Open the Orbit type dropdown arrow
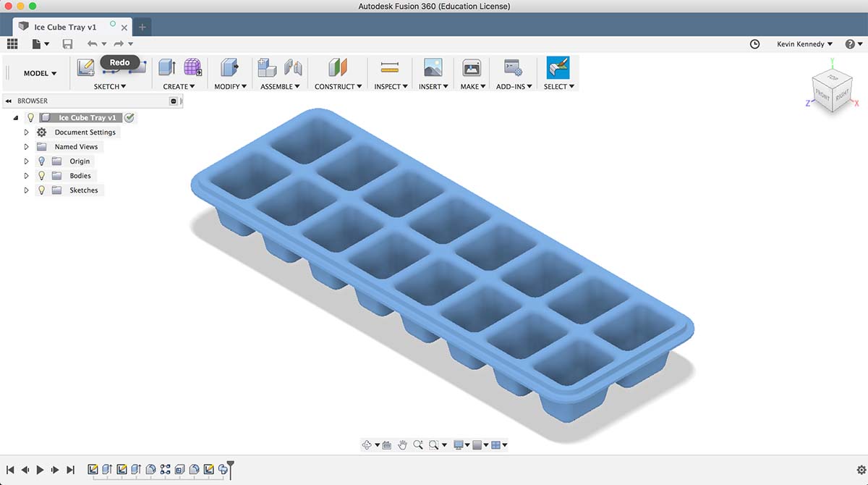 pyautogui.click(x=378, y=445)
